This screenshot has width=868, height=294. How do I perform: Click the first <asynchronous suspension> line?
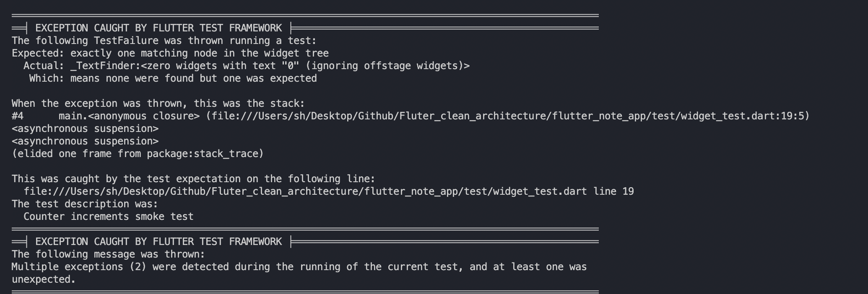[x=85, y=129]
